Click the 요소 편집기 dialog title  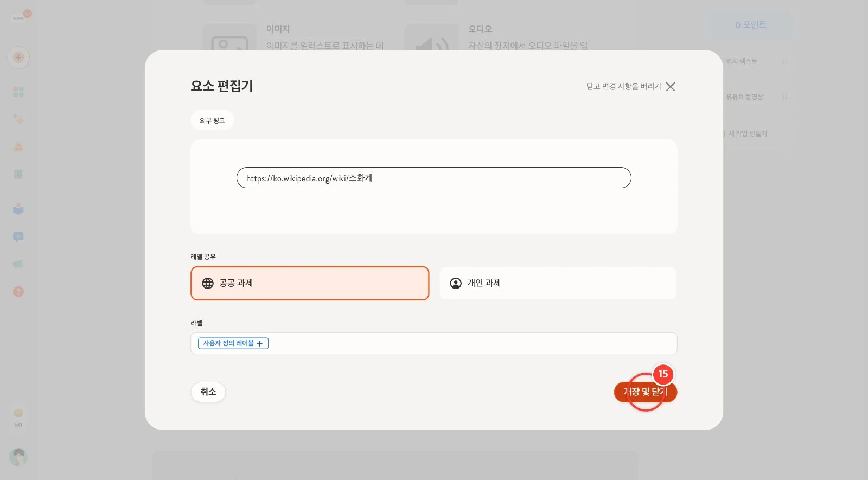pyautogui.click(x=222, y=86)
